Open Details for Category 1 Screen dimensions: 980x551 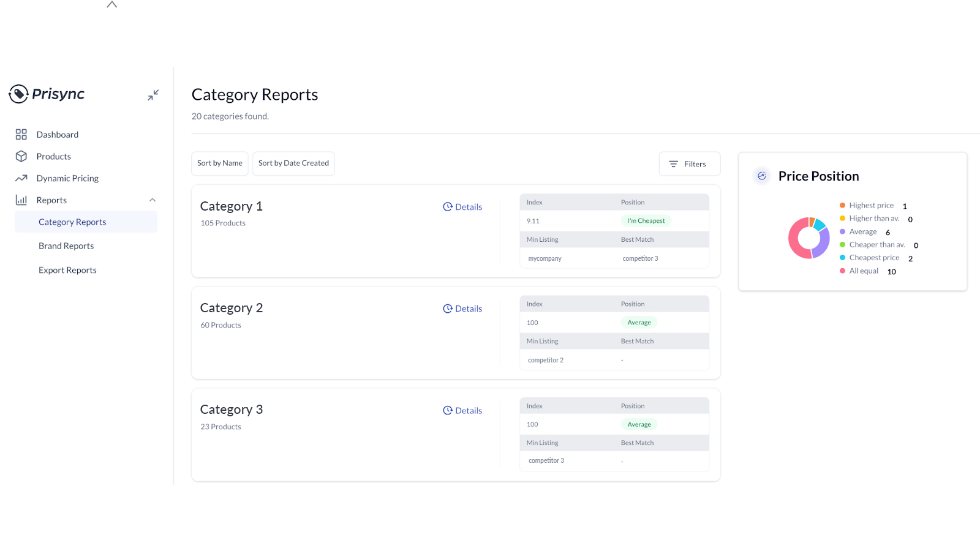pyautogui.click(x=468, y=206)
